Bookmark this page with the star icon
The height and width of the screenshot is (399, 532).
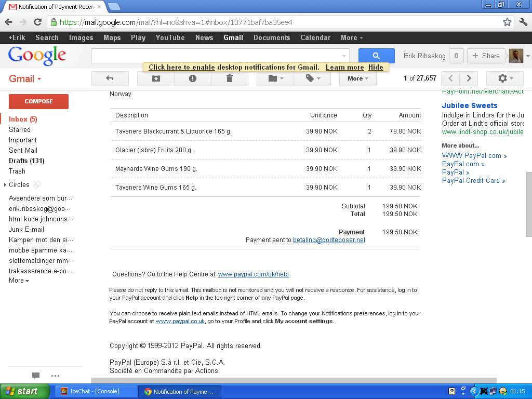click(x=507, y=22)
